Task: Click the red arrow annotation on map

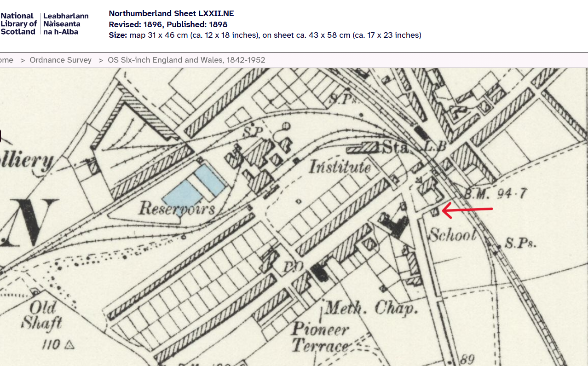Action: click(468, 210)
